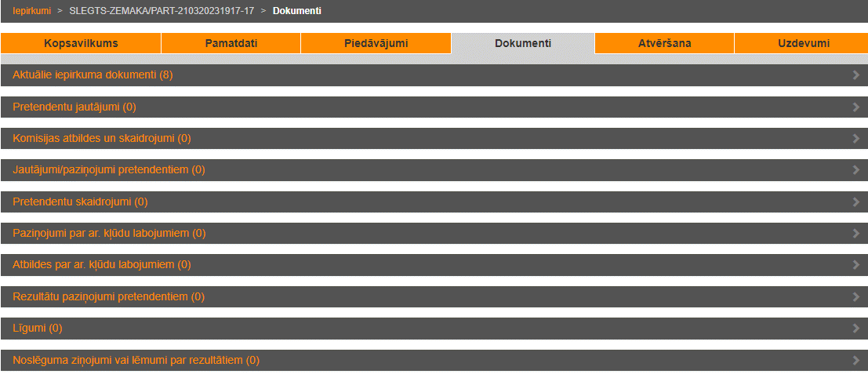
Task: Click arrow icon on Rezultātu paziņojumi pretendentiem row
Action: click(855, 297)
